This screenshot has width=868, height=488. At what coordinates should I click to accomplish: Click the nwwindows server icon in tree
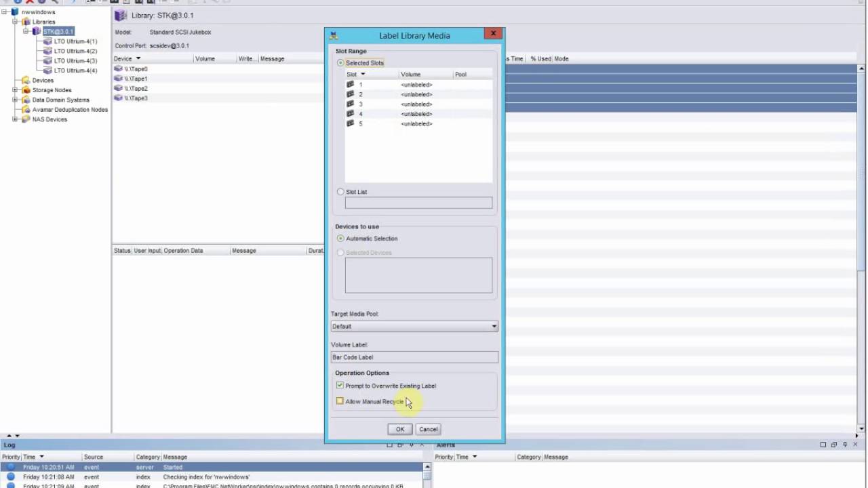click(x=15, y=12)
